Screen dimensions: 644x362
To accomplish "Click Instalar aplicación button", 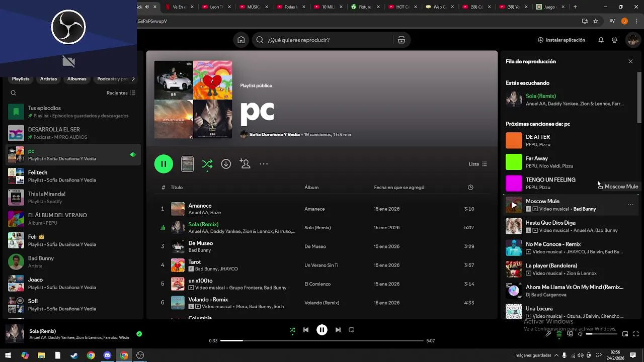I will pos(561,40).
